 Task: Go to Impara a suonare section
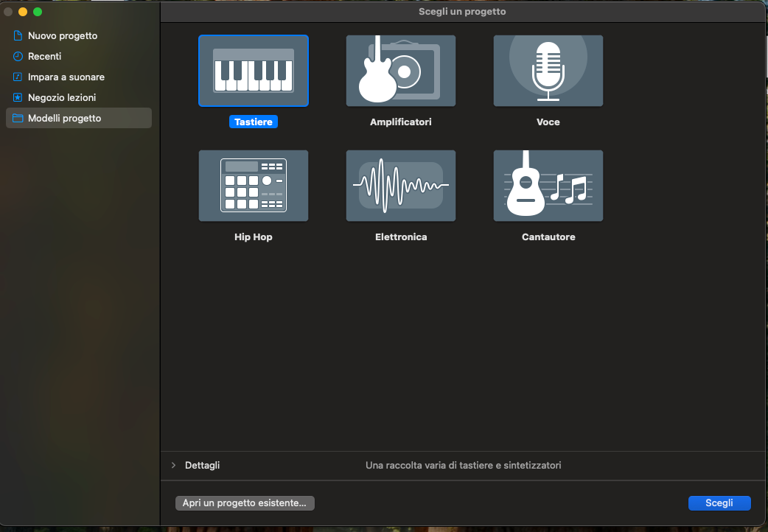pos(79,77)
